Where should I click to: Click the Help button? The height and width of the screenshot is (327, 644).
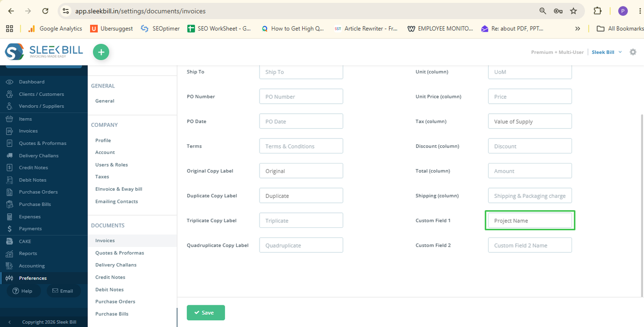tap(22, 291)
